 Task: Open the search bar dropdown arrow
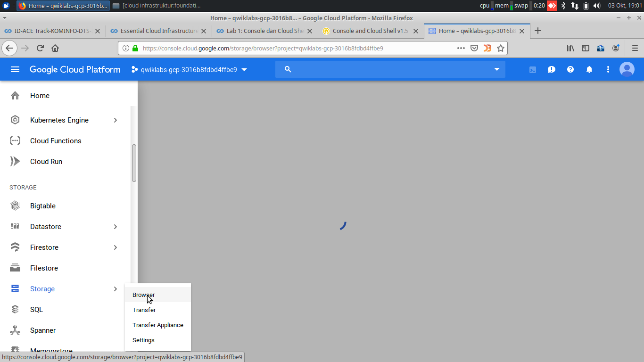[496, 69]
